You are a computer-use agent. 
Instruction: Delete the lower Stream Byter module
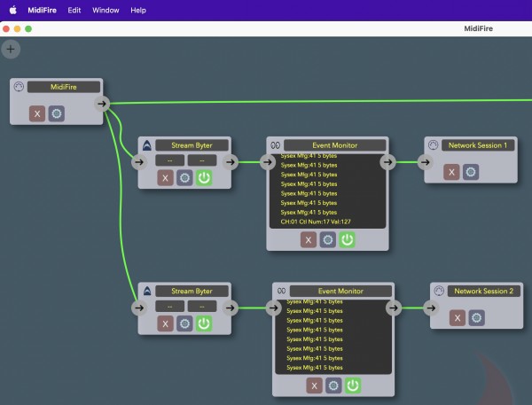[x=165, y=323]
